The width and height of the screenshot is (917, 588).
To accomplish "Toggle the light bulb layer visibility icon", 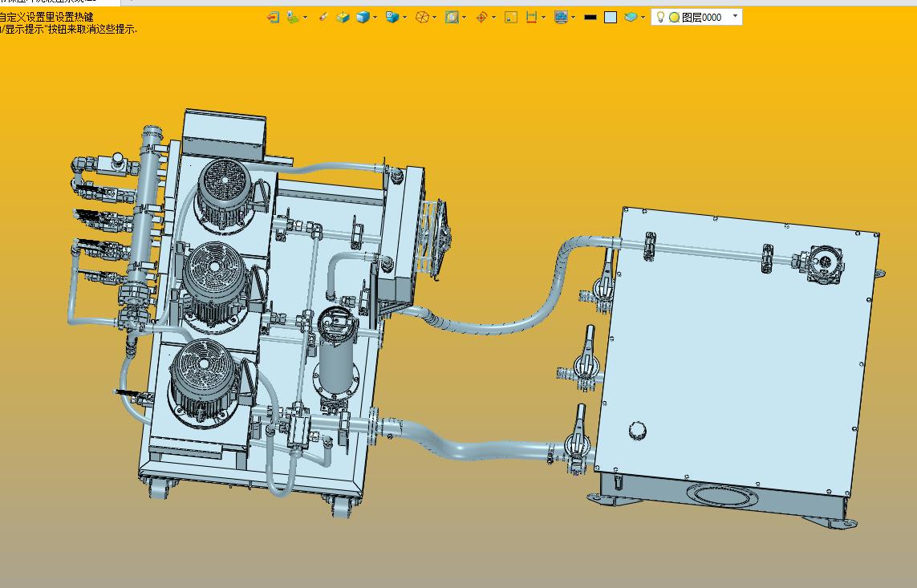I will (661, 17).
